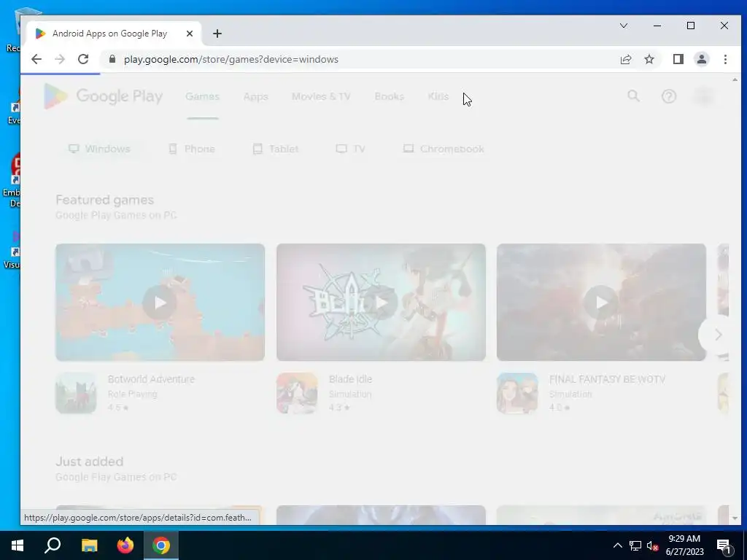Click the Chrome forward arrow
Viewport: 747px width, 560px height.
click(60, 59)
